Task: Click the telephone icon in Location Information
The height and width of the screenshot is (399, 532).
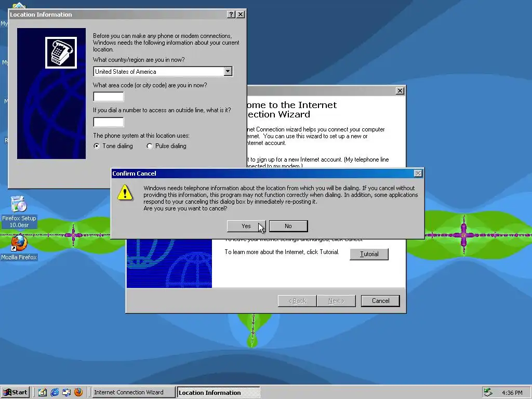Action: click(x=61, y=52)
